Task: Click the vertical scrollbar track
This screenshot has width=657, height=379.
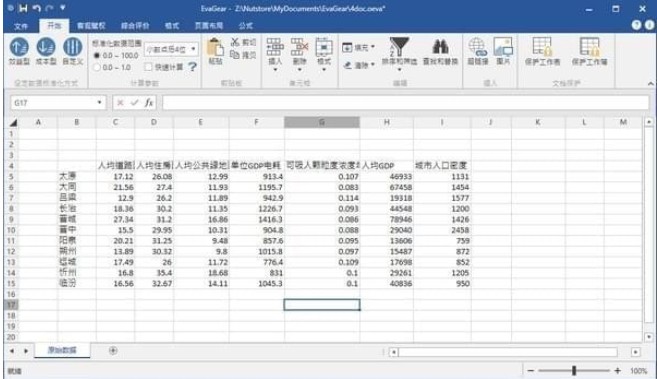Action: click(x=649, y=224)
